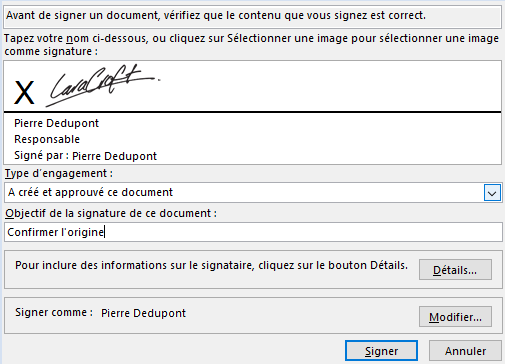
Task: Open signer information with Détails... button
Action: (455, 270)
